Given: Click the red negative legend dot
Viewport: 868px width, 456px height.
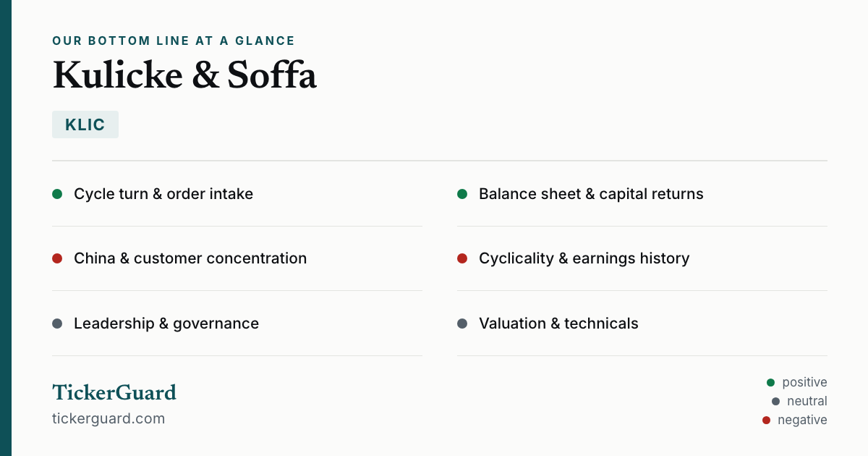Looking at the screenshot, I should pyautogui.click(x=766, y=420).
